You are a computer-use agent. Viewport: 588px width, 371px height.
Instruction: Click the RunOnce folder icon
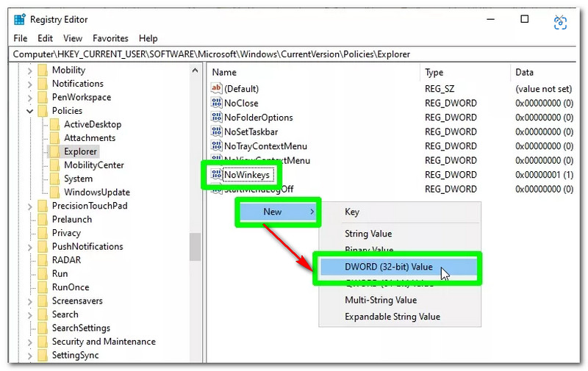click(x=43, y=287)
